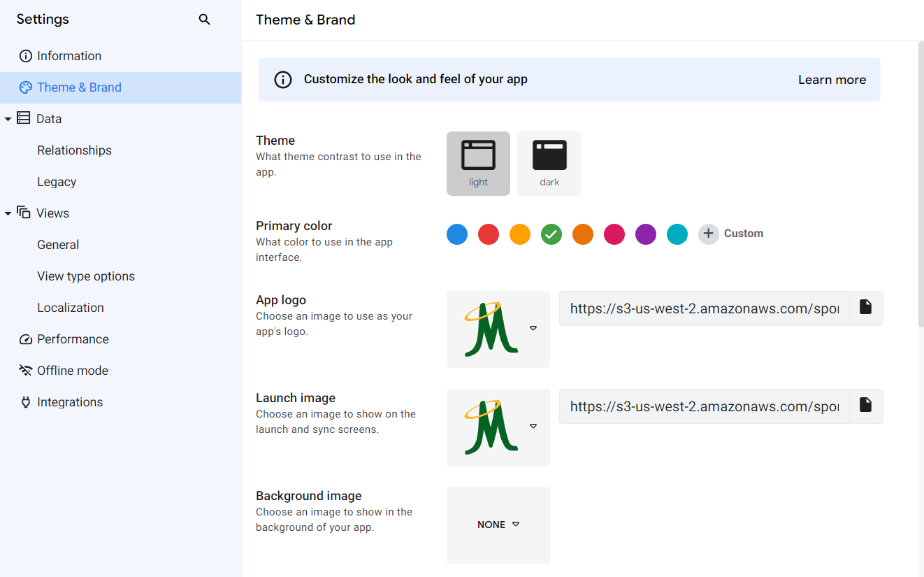
Task: Open Performance settings via gauge icon
Action: pos(26,339)
